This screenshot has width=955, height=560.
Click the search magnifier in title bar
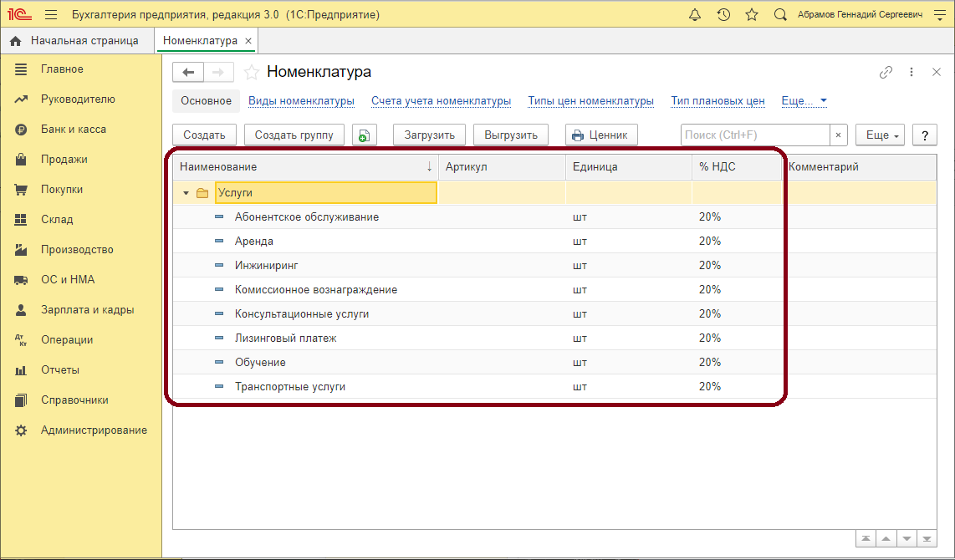click(780, 15)
